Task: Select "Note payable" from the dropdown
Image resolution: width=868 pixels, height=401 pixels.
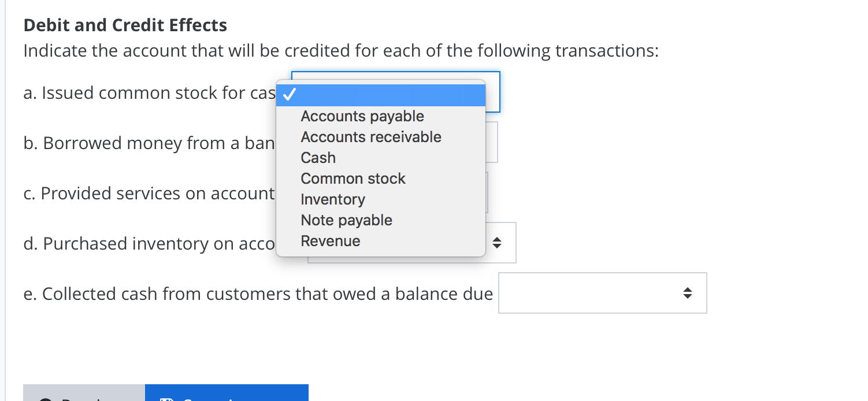Action: point(346,220)
